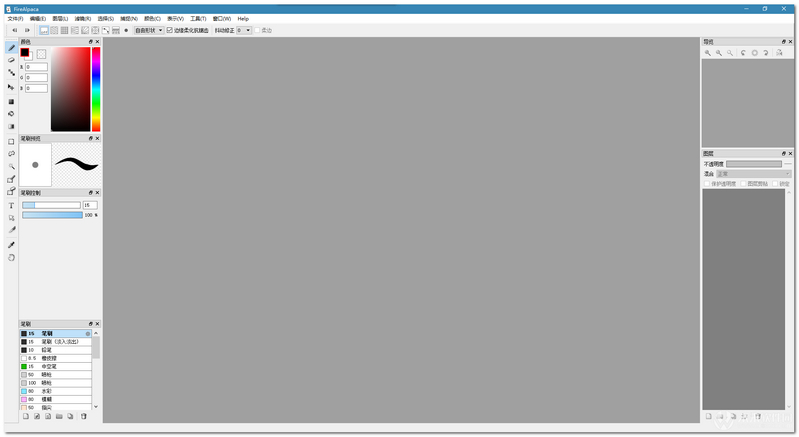The height and width of the screenshot is (437, 799).
Task: Toggle the 边缘柔化抗锯齿 anti-aliasing checkbox
Action: 169,30
